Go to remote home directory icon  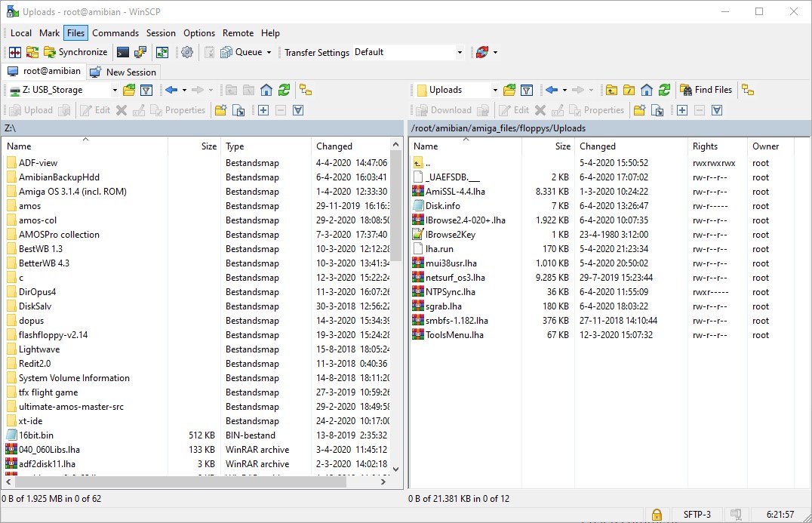pos(647,90)
